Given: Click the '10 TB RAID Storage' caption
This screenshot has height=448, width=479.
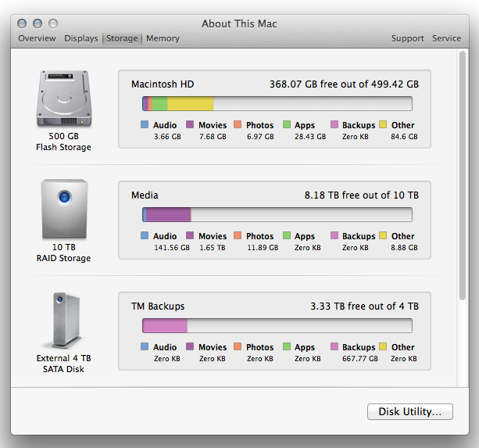Looking at the screenshot, I should [63, 253].
